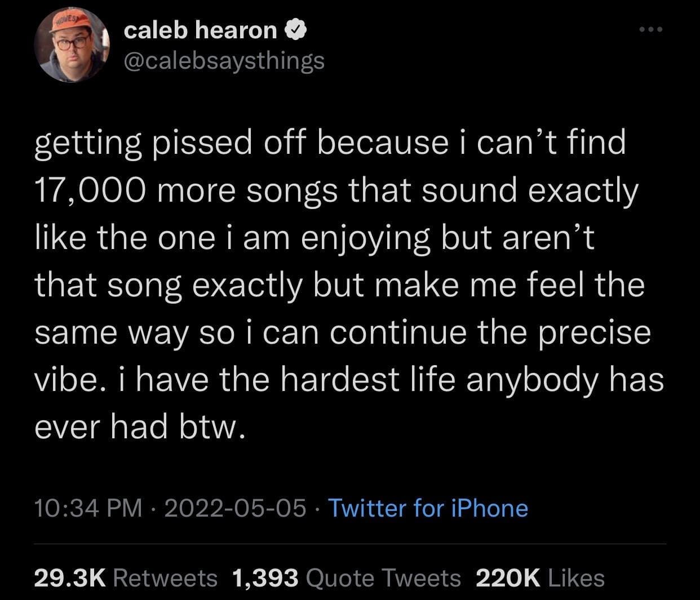The width and height of the screenshot is (700, 600).
Task: Click the 220K like count number
Action: pos(508,577)
